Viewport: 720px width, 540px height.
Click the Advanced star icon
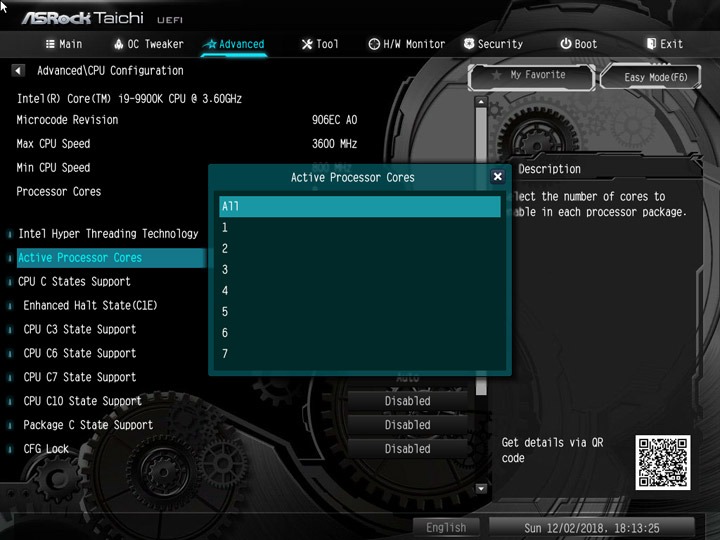211,44
